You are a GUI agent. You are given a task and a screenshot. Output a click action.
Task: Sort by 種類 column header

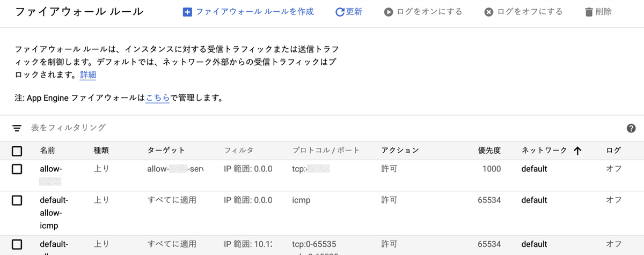(x=101, y=151)
